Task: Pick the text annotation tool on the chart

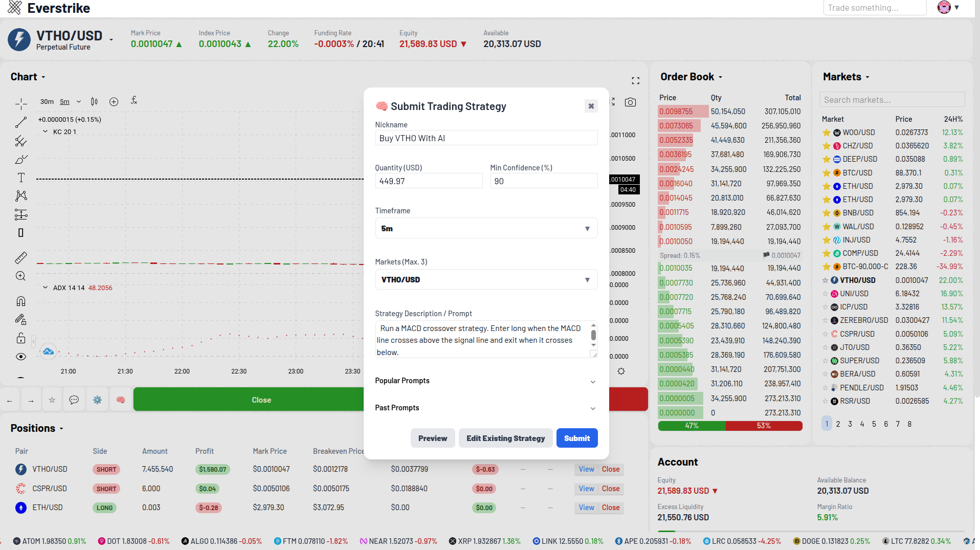Action: click(21, 178)
